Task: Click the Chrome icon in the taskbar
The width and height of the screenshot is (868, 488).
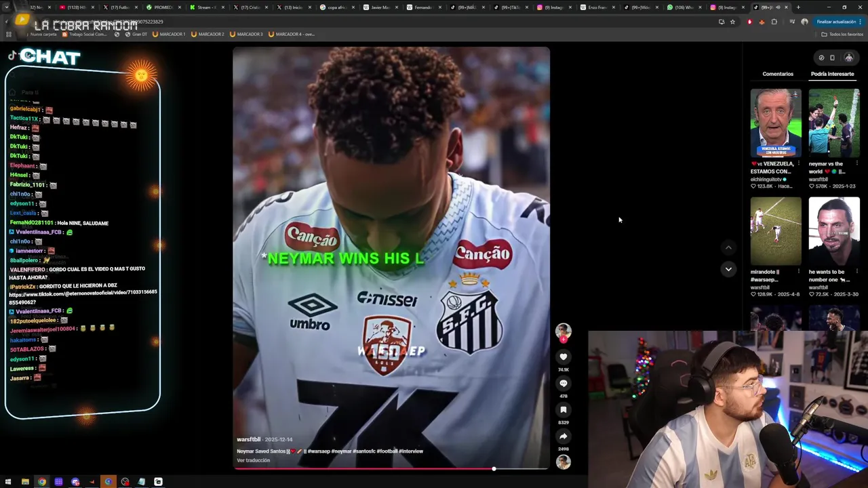Action: point(42,482)
